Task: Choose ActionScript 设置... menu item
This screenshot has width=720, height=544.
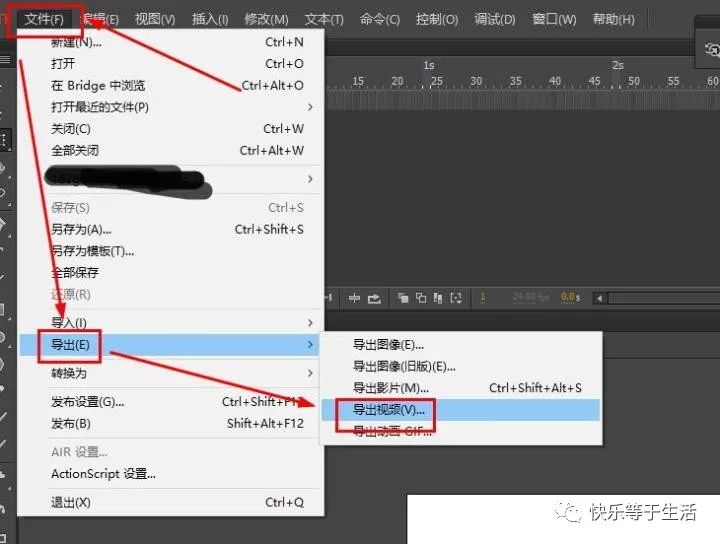Action: 171,474
